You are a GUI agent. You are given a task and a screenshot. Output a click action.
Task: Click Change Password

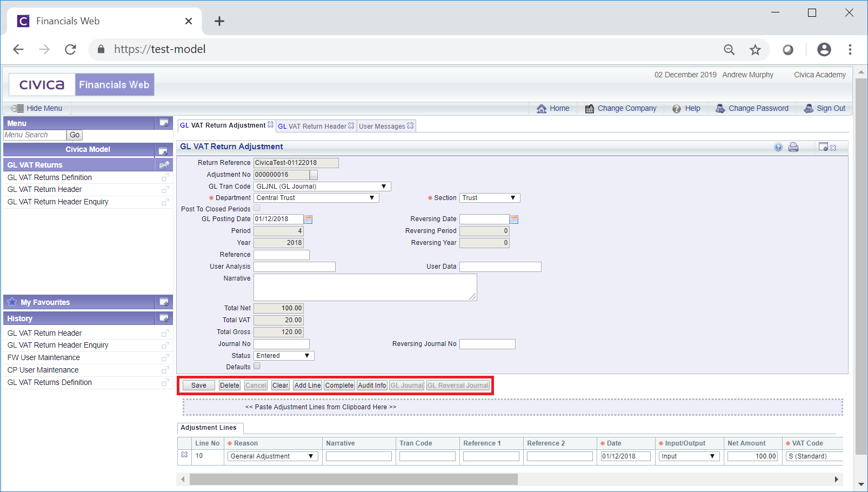(x=752, y=109)
